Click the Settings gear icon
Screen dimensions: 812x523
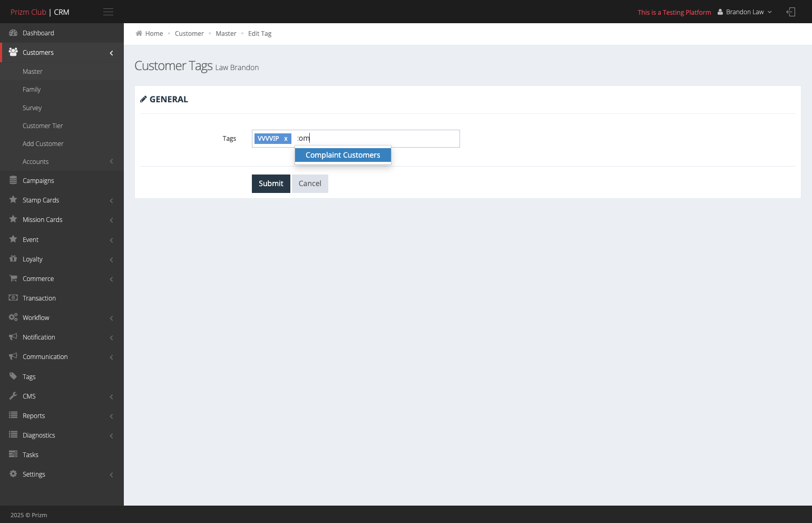pos(13,474)
